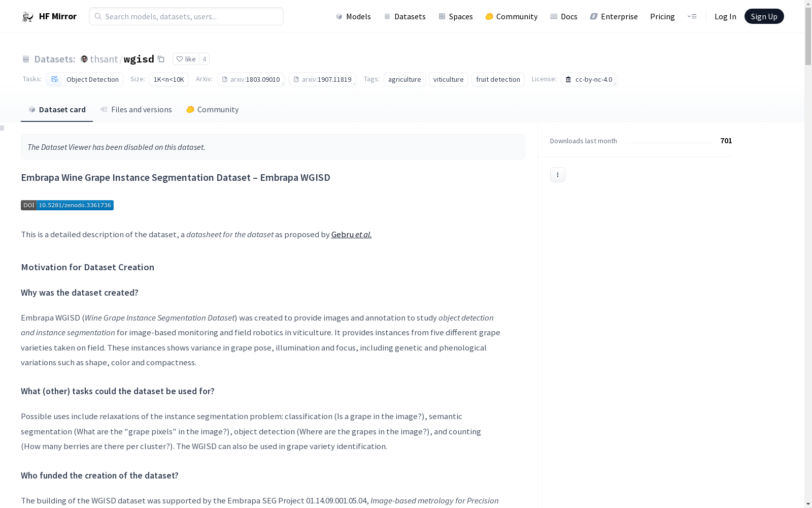Open Docs in the navigation
This screenshot has width=812, height=508.
coord(564,16)
